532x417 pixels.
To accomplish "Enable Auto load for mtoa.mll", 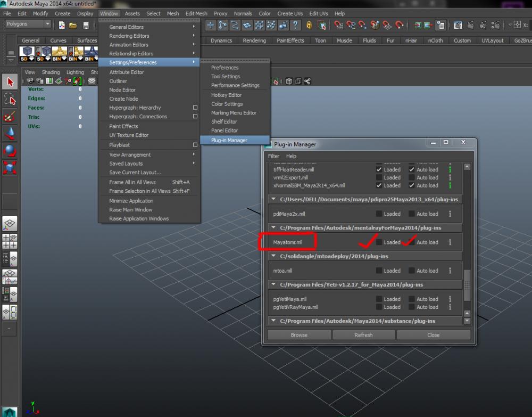I will (411, 271).
